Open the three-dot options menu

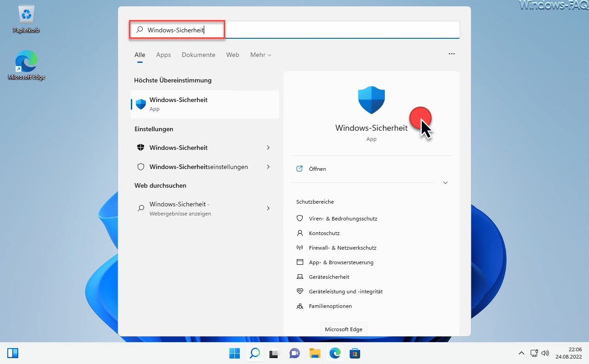pyautogui.click(x=452, y=54)
